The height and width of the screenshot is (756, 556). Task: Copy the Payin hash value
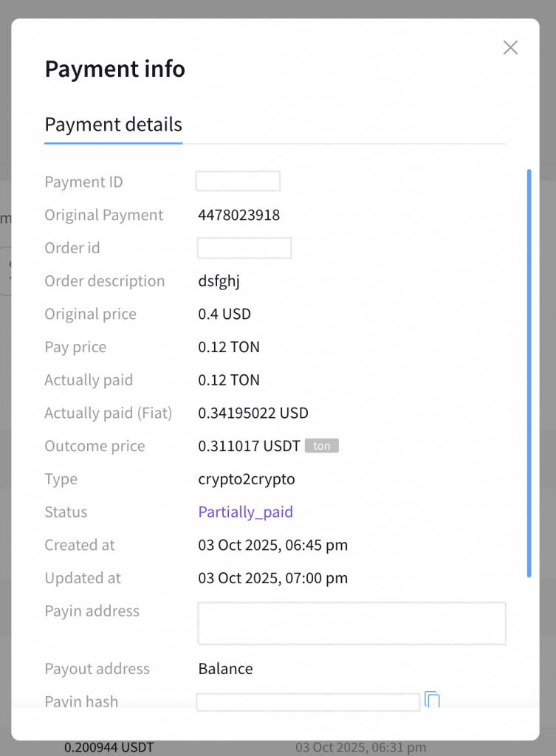433,700
